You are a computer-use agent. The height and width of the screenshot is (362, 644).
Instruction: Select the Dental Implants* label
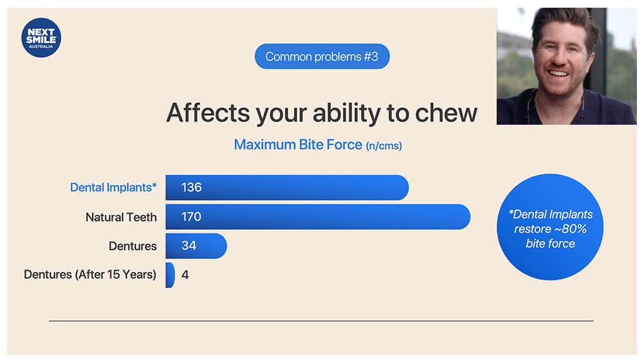coord(113,188)
